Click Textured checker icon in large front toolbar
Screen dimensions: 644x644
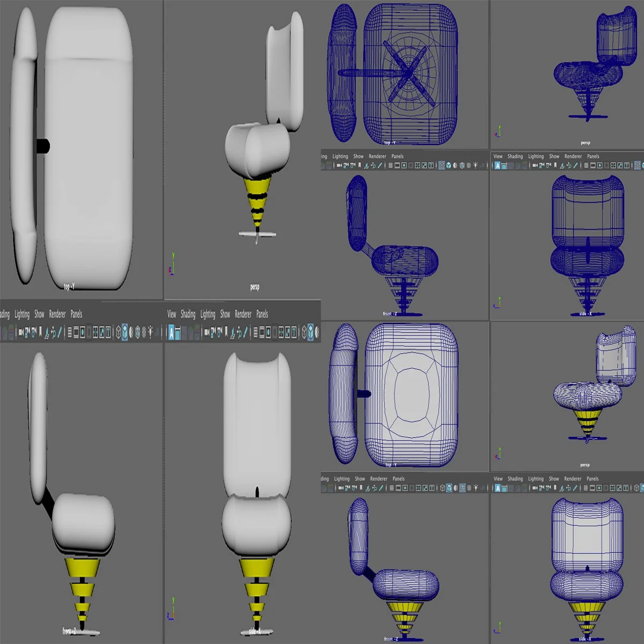pyautogui.click(x=144, y=333)
